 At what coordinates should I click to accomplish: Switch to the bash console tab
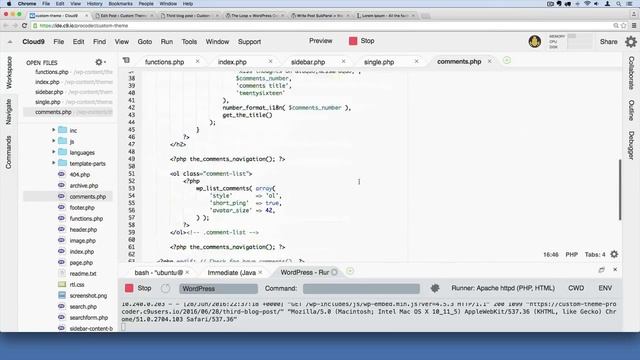pos(158,272)
